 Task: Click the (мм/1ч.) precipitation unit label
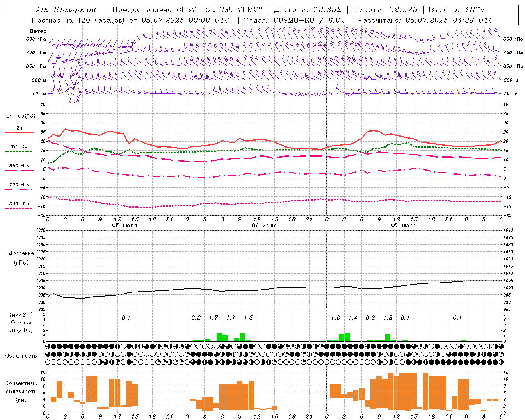click(21, 330)
